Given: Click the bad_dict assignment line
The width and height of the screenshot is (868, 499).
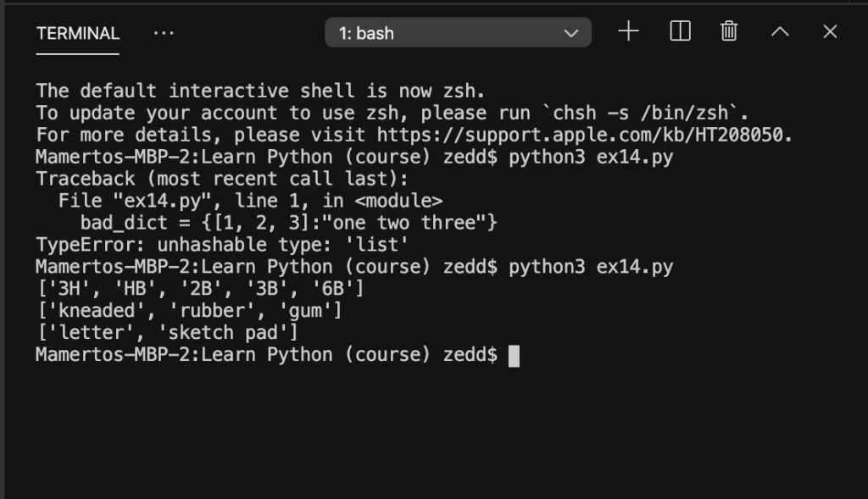Looking at the screenshot, I should 288,223.
